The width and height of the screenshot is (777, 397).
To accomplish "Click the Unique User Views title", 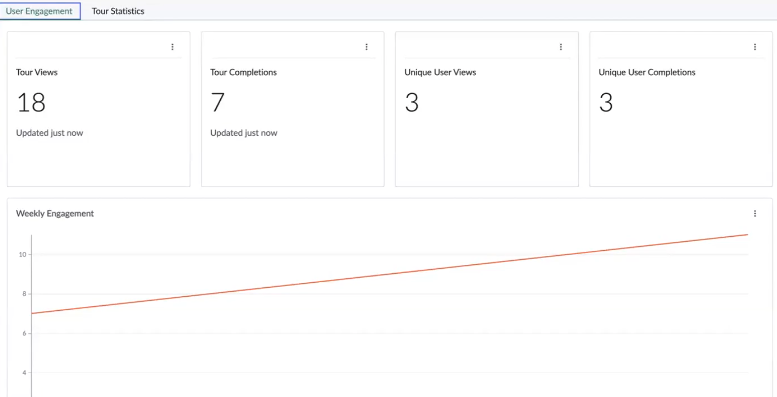I will click(x=440, y=72).
